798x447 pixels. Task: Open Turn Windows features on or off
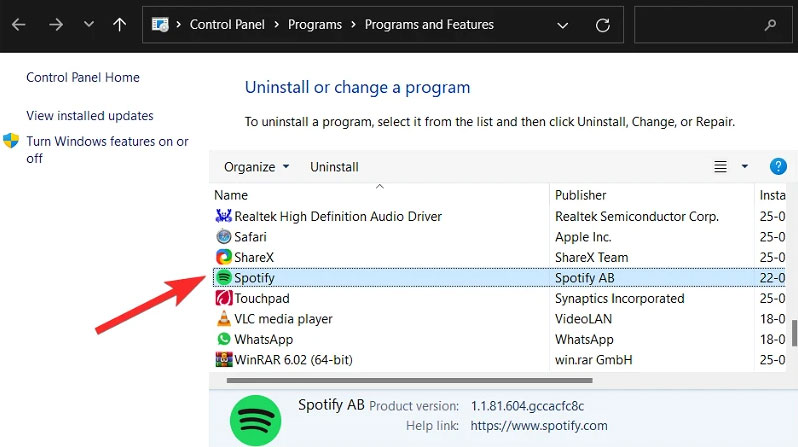(x=107, y=150)
